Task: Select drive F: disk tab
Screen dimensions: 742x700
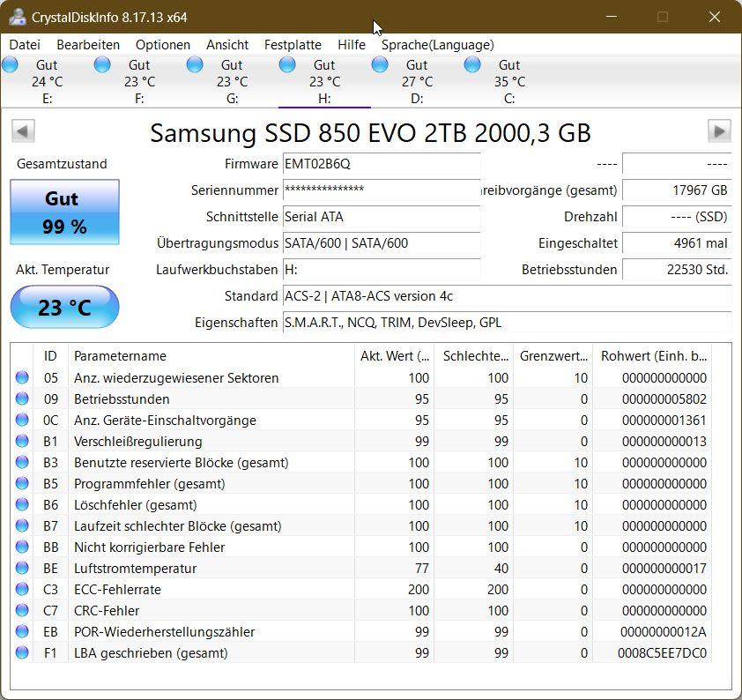Action: (139, 81)
